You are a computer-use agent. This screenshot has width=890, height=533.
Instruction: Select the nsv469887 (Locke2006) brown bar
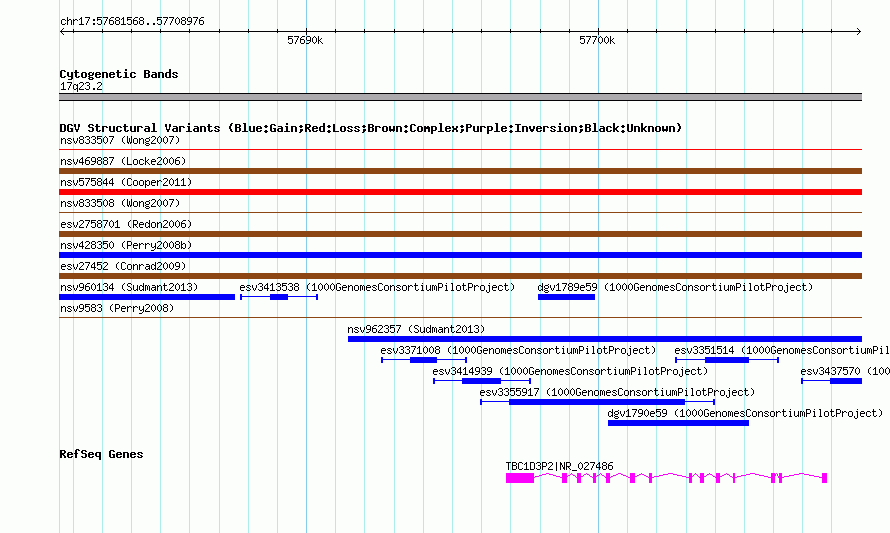point(460,171)
